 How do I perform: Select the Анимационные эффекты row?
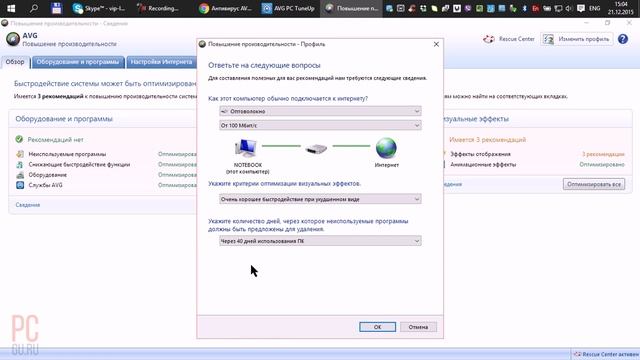(483, 164)
